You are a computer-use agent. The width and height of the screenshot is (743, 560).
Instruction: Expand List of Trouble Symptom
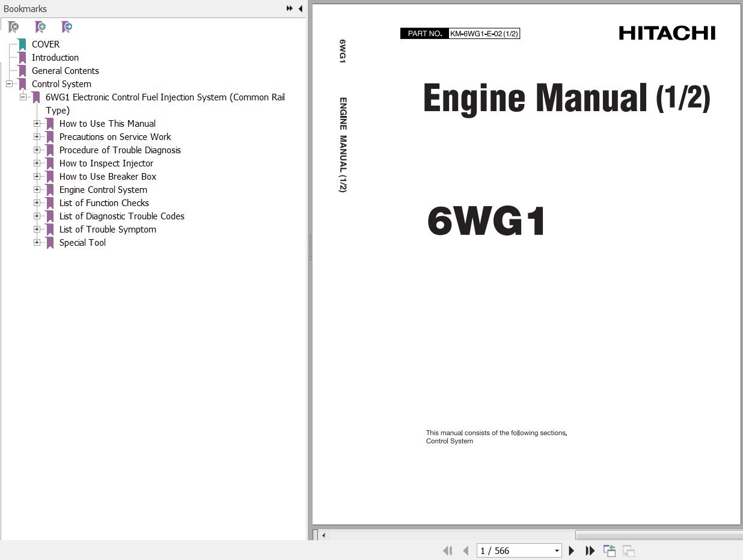coord(37,230)
